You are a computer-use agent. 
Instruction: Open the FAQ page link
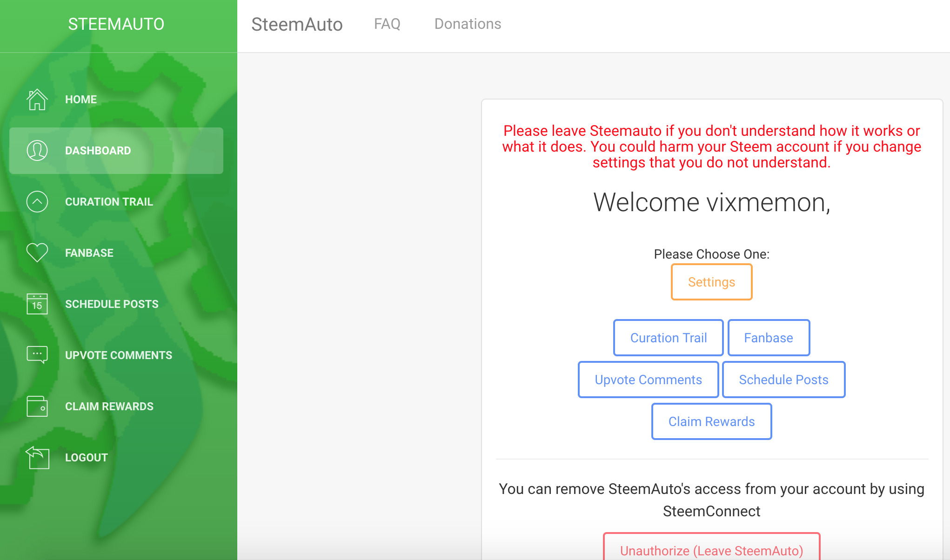coord(387,24)
